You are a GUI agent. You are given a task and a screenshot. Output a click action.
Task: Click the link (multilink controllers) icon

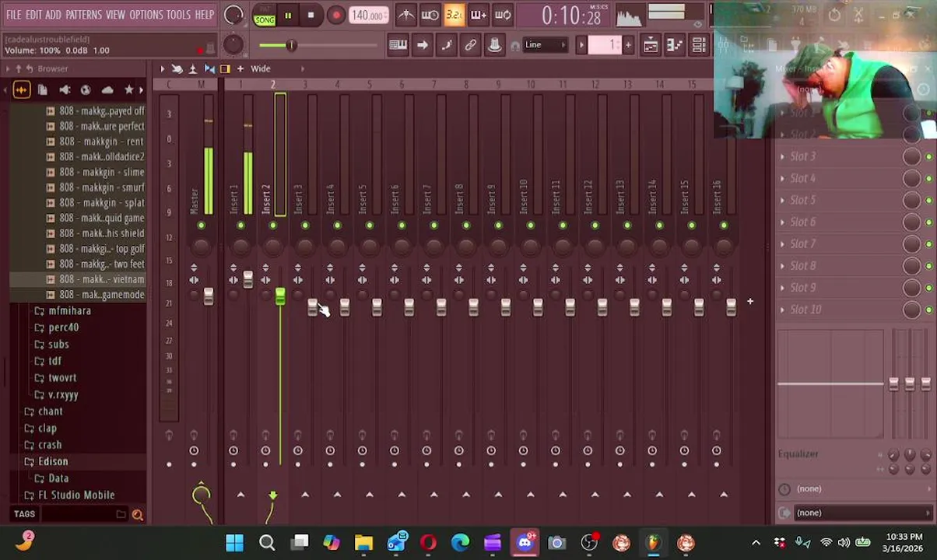click(x=470, y=45)
